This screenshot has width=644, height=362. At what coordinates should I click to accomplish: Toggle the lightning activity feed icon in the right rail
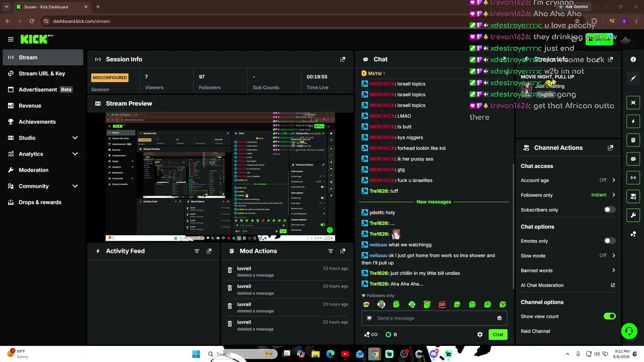click(633, 121)
